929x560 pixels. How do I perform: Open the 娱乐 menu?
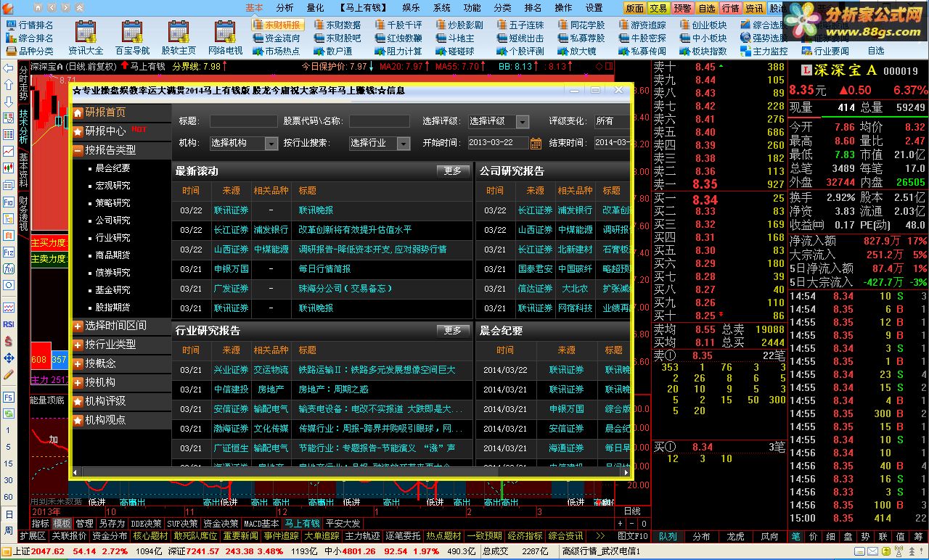(x=411, y=8)
